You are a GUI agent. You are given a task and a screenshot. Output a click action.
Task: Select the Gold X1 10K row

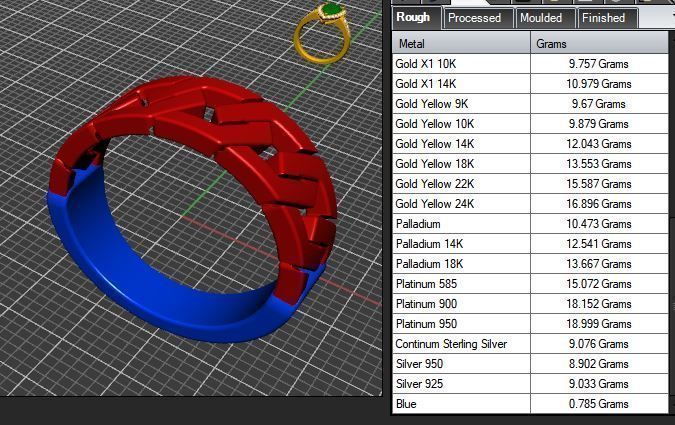(530, 64)
